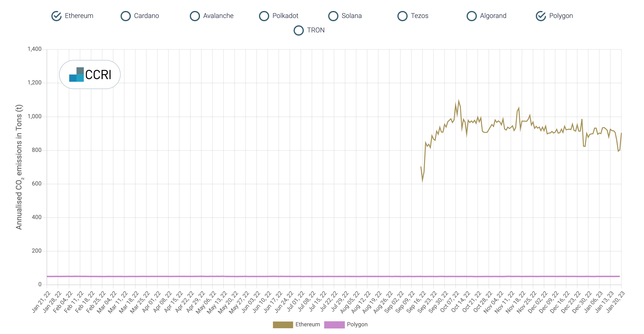Viewport: 644px width, 334px height.
Task: Click the Nov 18, 22 x-axis label
Action: tap(515, 302)
